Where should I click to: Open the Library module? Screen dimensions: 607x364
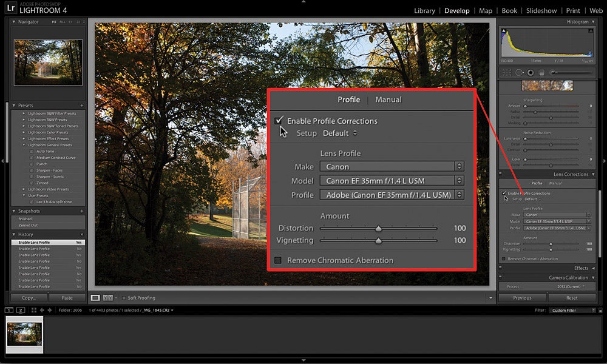point(424,11)
